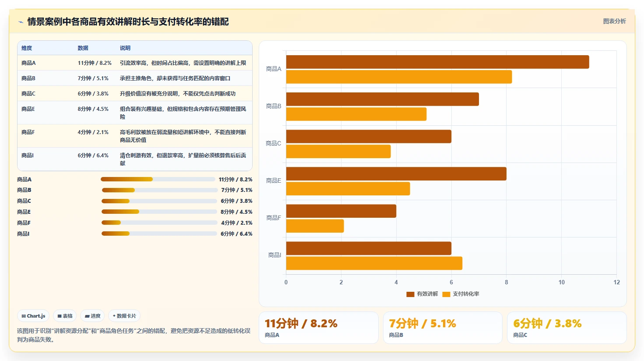Click the description starting 承担主推角色
Viewport: 644px width, 361px height.
[x=175, y=78]
